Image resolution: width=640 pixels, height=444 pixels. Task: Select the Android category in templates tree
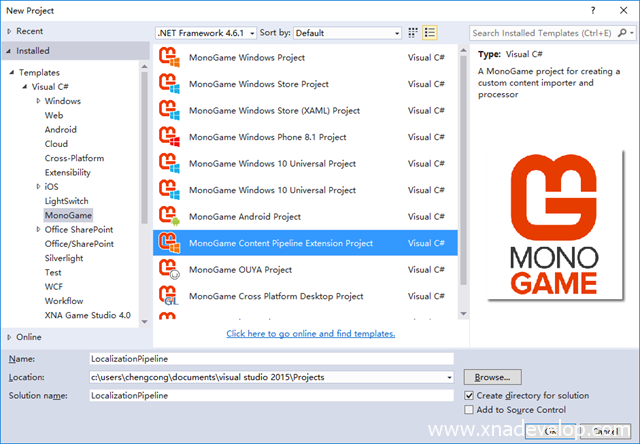(60, 130)
